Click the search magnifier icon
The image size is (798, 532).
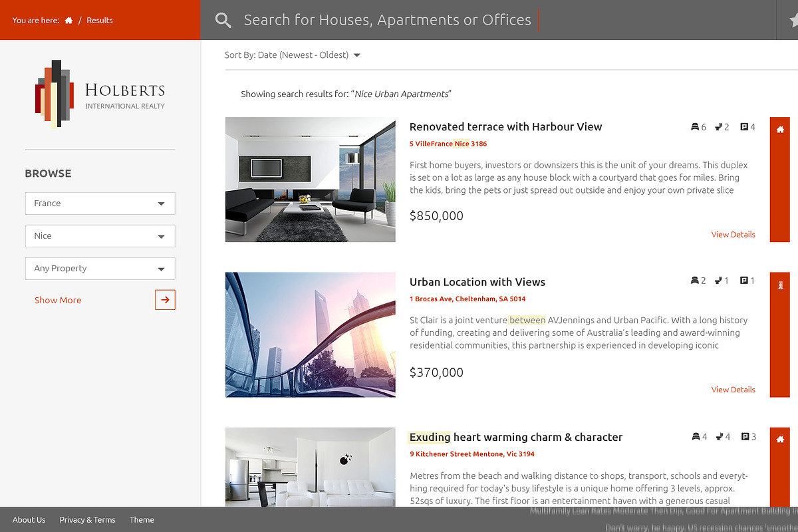[223, 20]
